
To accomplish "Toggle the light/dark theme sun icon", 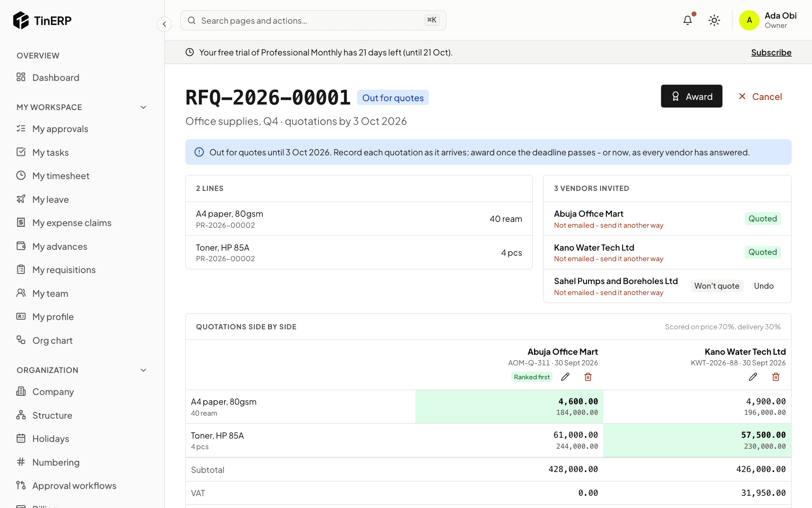I will click(x=714, y=20).
